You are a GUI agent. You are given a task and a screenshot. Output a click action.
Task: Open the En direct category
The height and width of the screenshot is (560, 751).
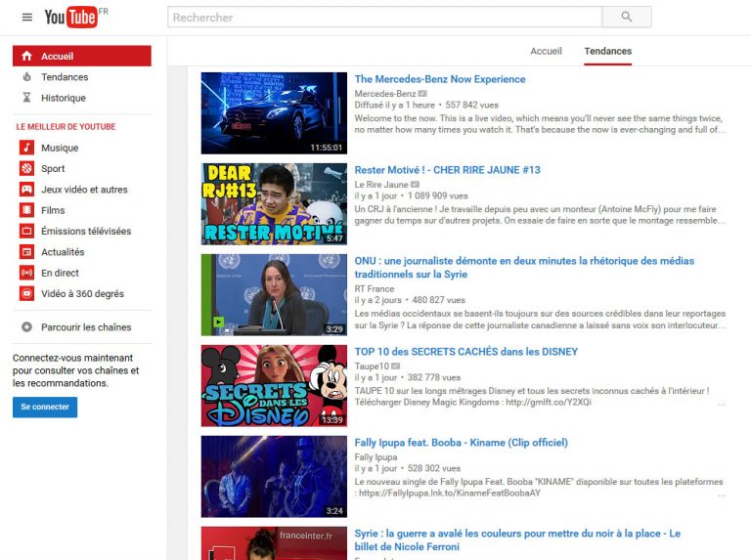pos(60,274)
